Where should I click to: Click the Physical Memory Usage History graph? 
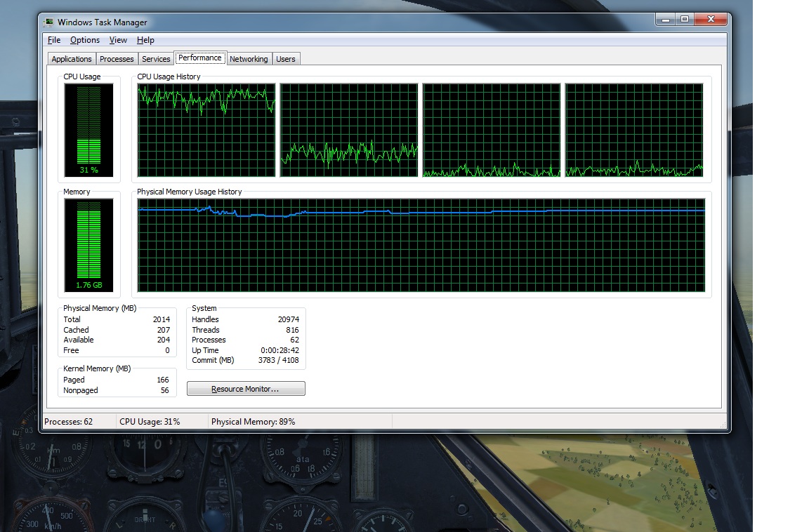pyautogui.click(x=421, y=245)
